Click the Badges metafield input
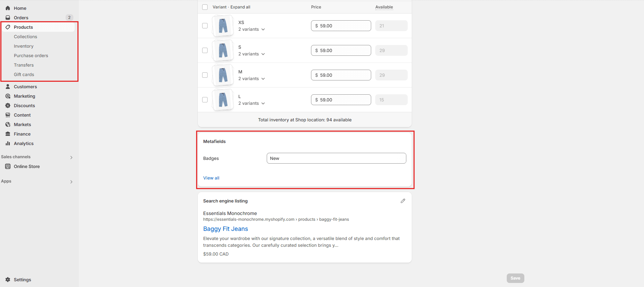The width and height of the screenshot is (644, 287). [x=336, y=158]
